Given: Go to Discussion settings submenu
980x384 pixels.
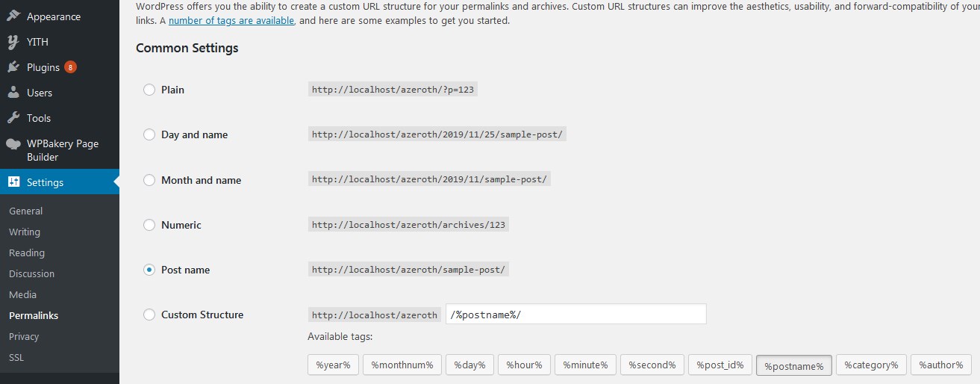Looking at the screenshot, I should coord(32,274).
